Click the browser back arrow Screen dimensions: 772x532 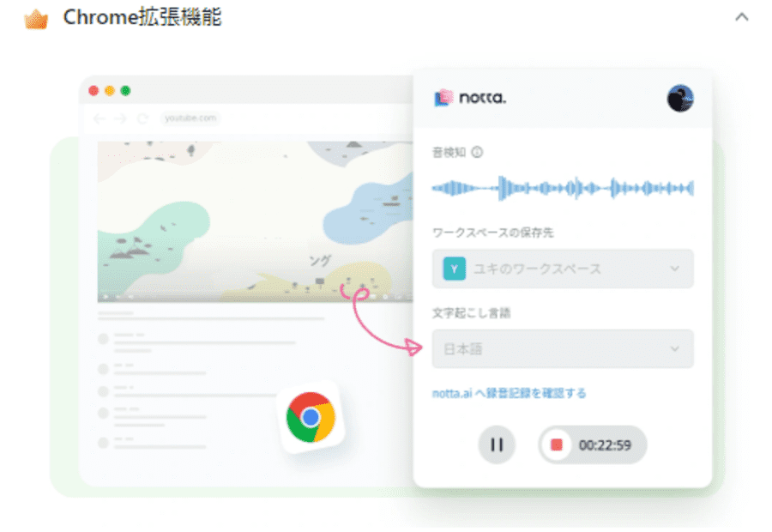[x=99, y=118]
